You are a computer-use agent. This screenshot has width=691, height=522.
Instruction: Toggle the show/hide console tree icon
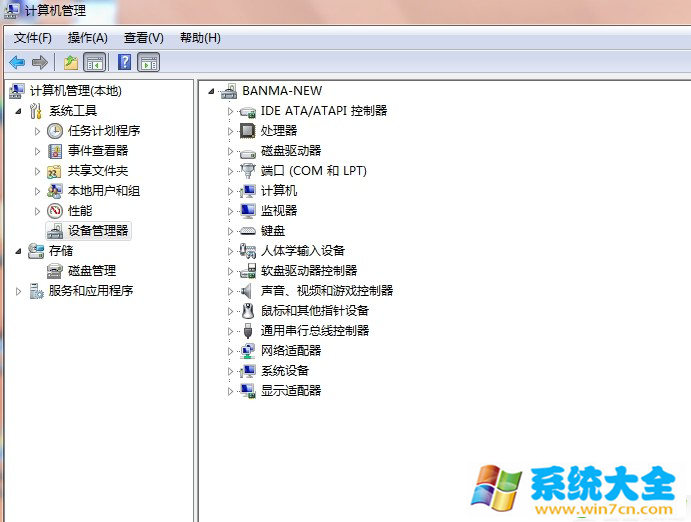tap(95, 63)
